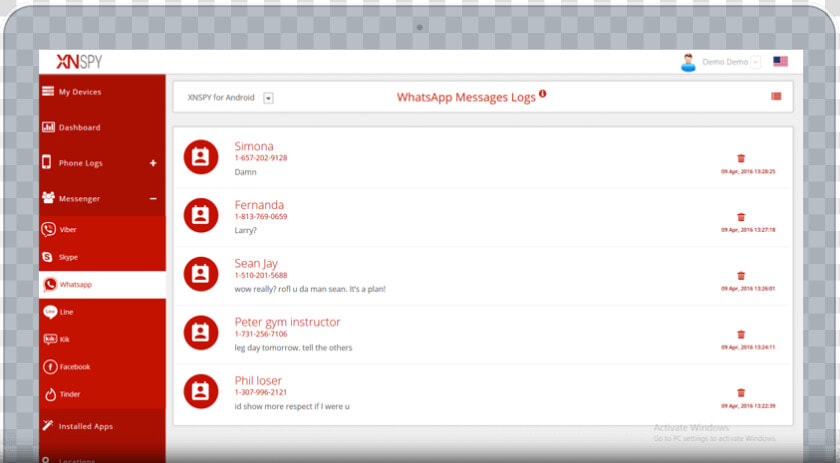
Task: Click message text "Larry?"
Action: click(246, 230)
